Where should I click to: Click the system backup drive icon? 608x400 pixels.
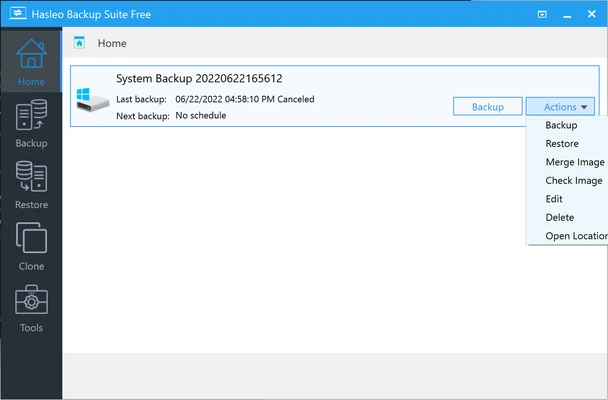coord(92,99)
